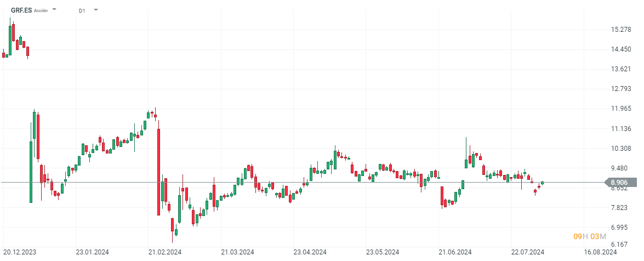Click the 23.05.2024 date label
Screen dimensions: 644x261
coord(383,252)
